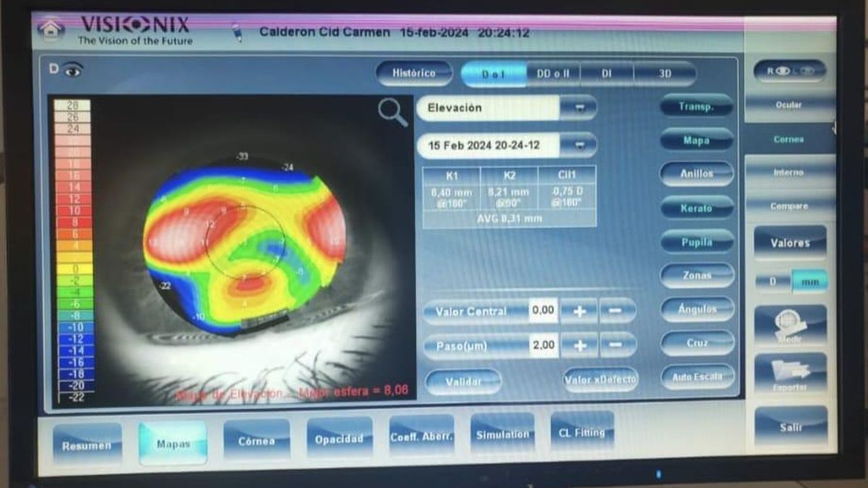Switch units to mm
868x488 pixels.
(809, 282)
